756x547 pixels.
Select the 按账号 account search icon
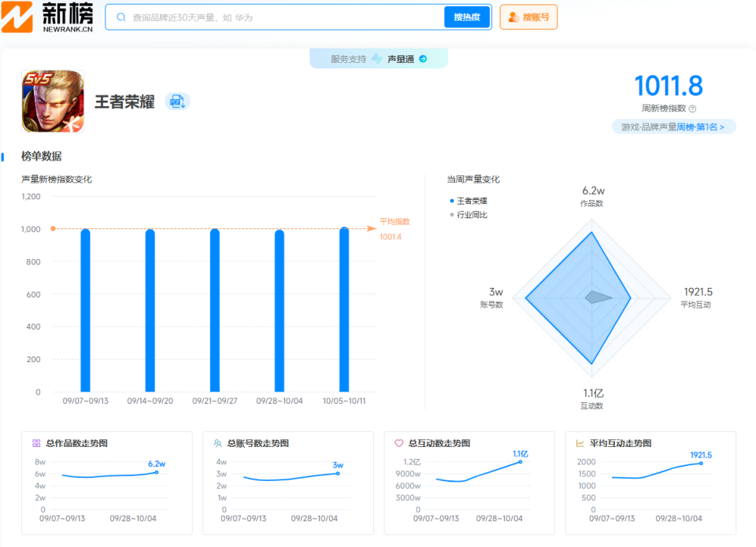click(x=513, y=17)
